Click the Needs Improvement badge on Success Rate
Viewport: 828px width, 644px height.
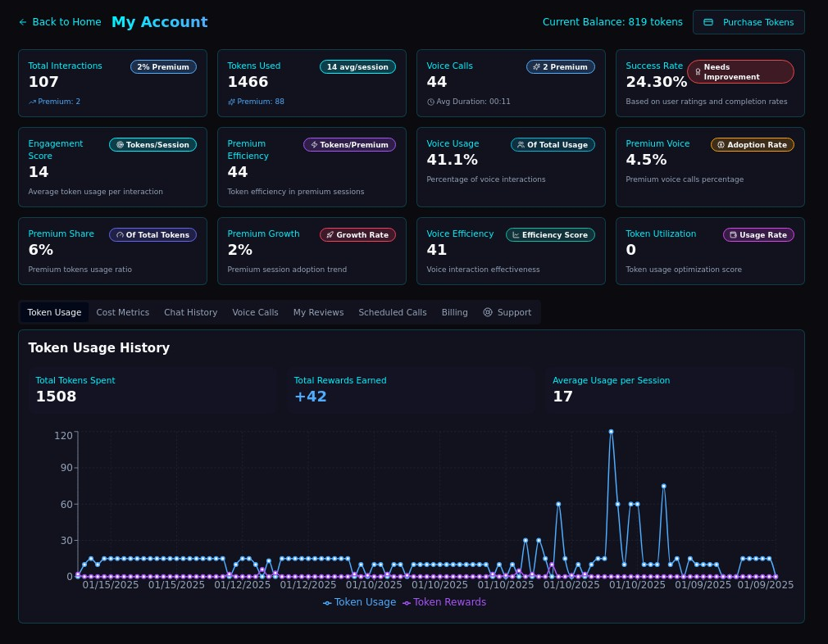coord(739,72)
